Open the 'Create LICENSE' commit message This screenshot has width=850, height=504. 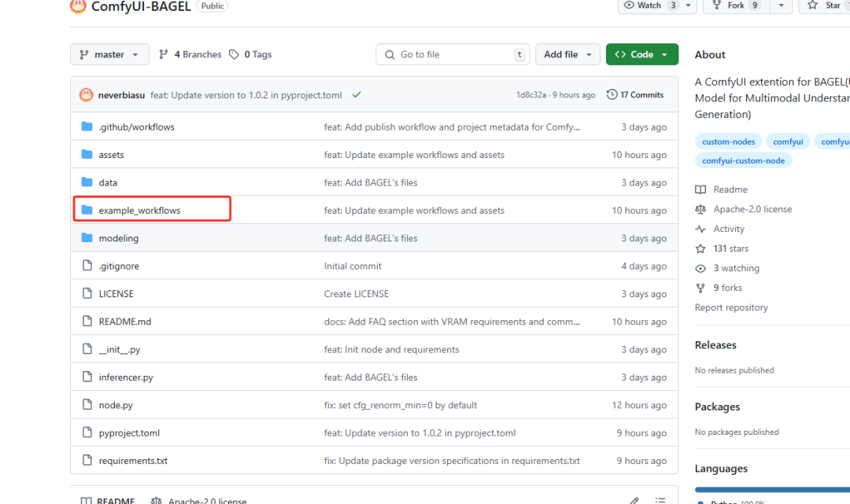pos(357,294)
